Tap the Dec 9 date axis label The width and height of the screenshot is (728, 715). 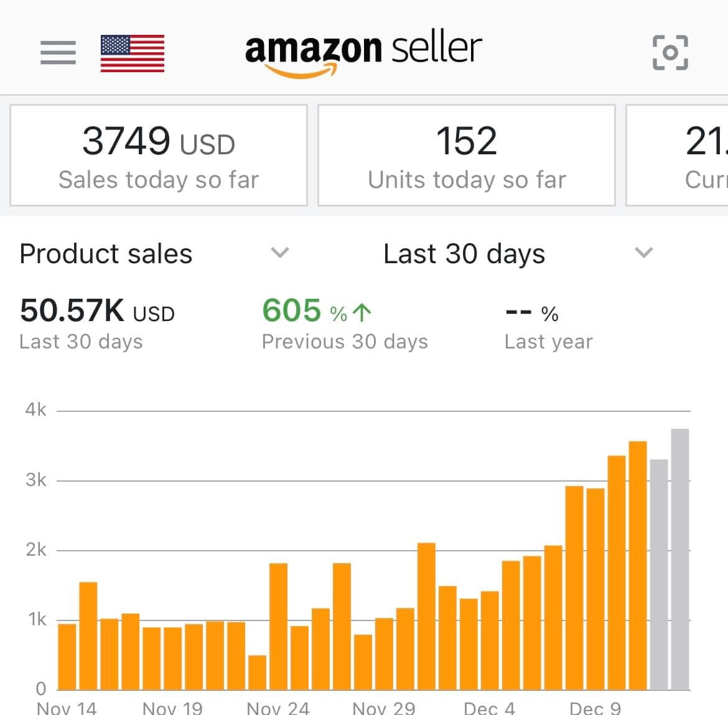[x=595, y=708]
